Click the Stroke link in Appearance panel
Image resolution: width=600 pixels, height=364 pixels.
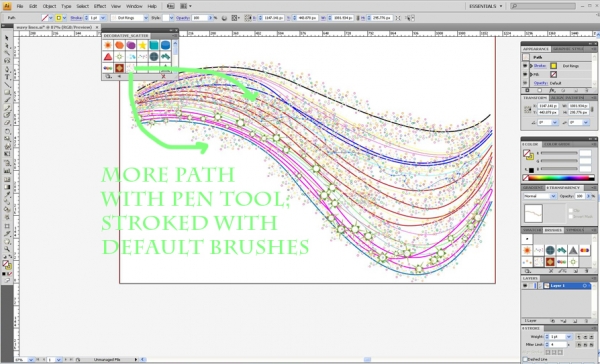pyautogui.click(x=540, y=66)
